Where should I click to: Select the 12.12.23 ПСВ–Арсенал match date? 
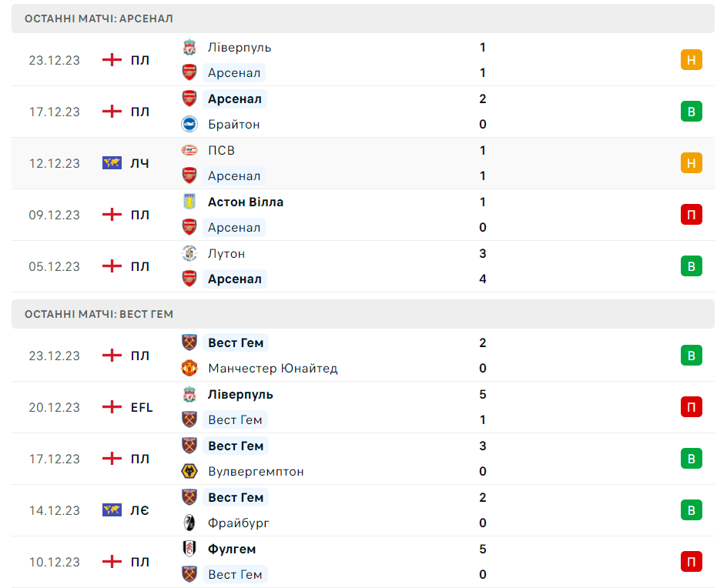55,163
